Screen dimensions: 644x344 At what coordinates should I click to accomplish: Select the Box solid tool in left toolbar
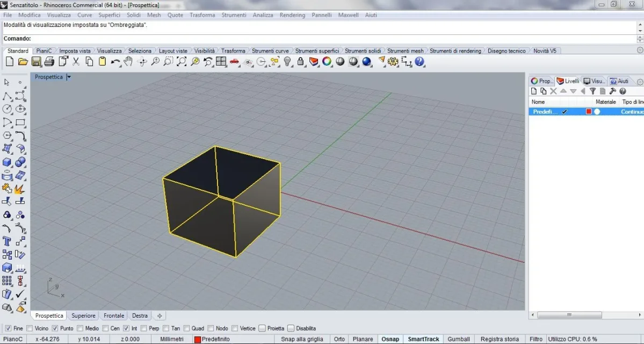pyautogui.click(x=7, y=162)
